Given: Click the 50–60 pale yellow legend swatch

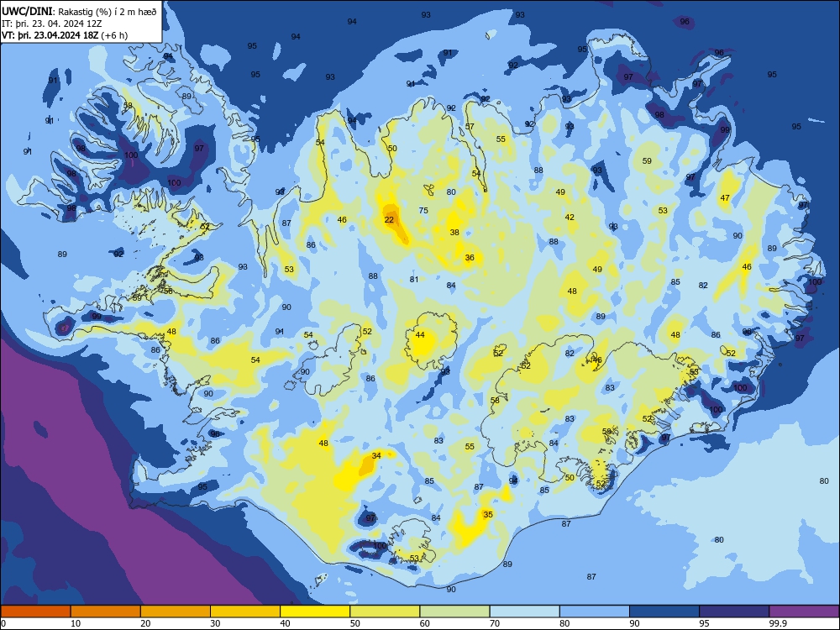Looking at the screenshot, I should click(386, 612).
